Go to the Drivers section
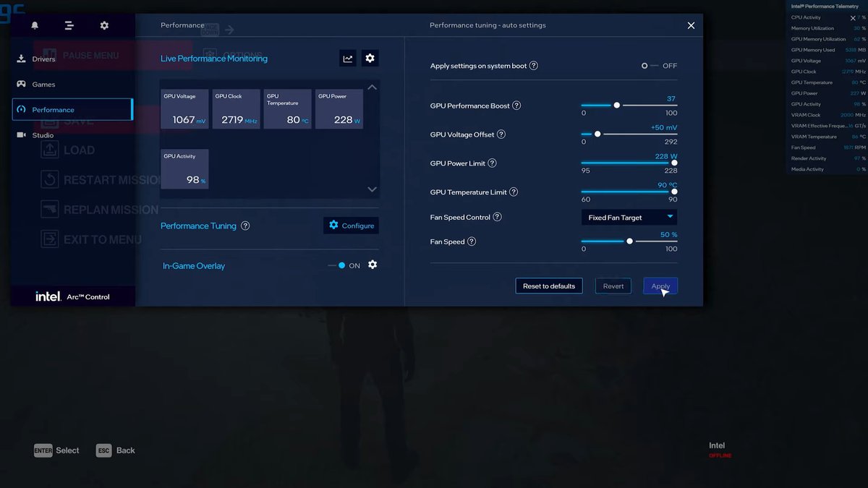The image size is (868, 488). (x=43, y=59)
